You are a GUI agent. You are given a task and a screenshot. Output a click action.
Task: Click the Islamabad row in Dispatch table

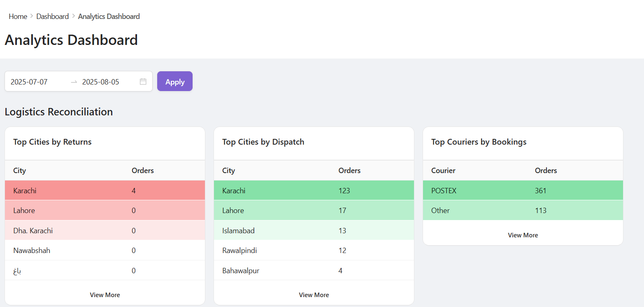pyautogui.click(x=314, y=231)
